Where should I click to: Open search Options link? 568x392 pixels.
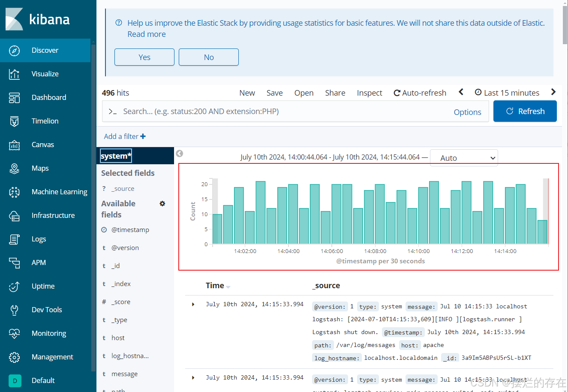coord(468,112)
